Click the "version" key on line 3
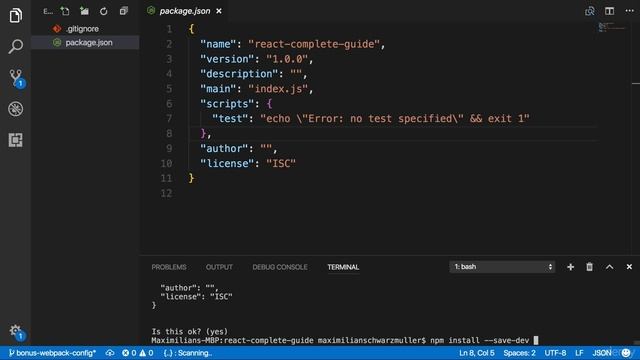The image size is (640, 360). click(x=227, y=59)
